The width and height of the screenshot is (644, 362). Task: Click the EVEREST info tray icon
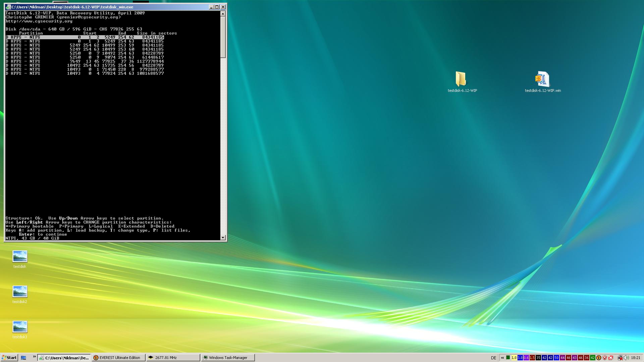pyautogui.click(x=598, y=358)
